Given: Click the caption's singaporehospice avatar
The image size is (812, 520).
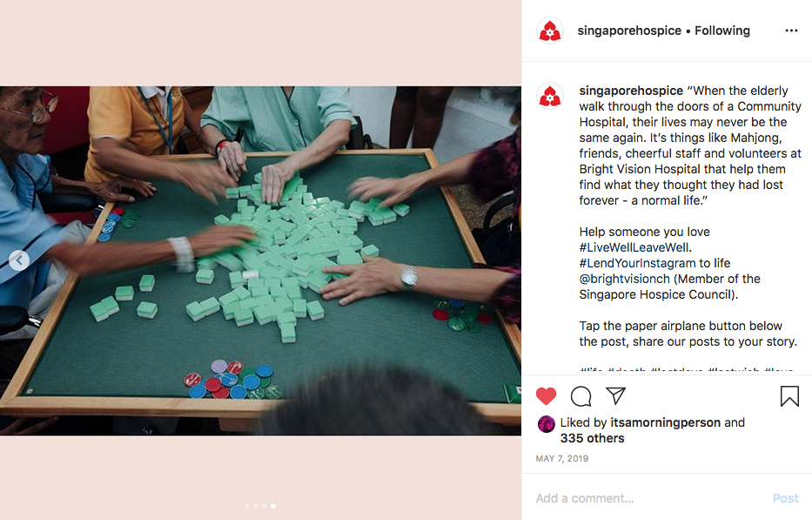Looking at the screenshot, I should (550, 96).
